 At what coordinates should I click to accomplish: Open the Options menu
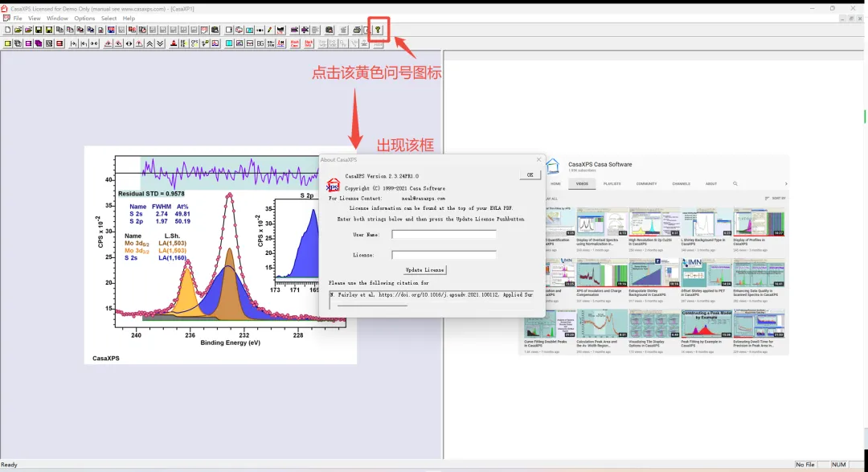[x=84, y=18]
